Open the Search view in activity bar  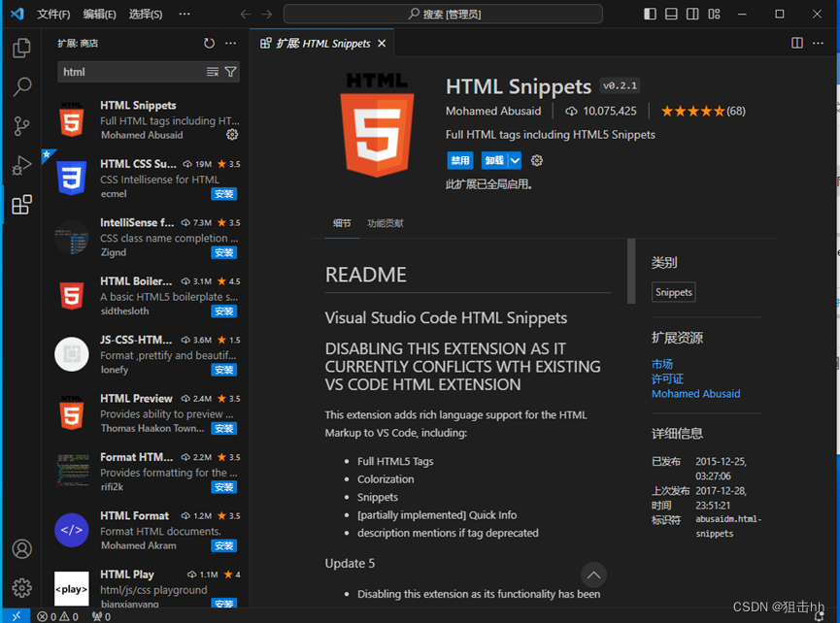(21, 86)
